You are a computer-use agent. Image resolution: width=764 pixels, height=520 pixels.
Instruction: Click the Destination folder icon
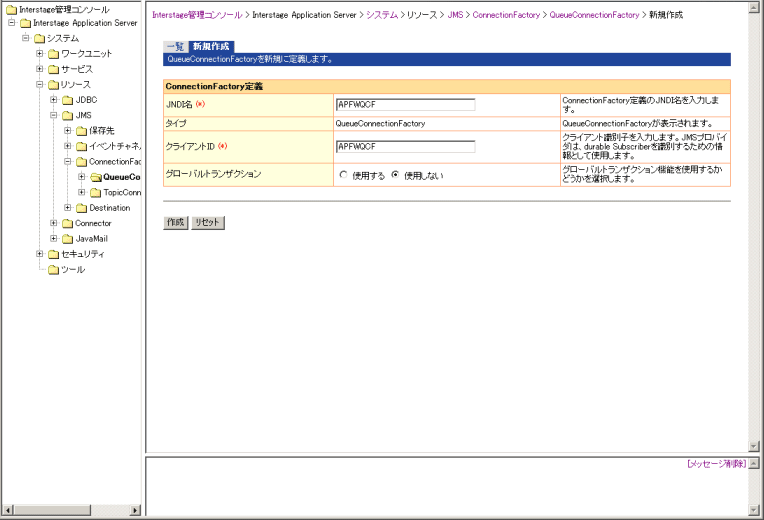pyautogui.click(x=82, y=208)
